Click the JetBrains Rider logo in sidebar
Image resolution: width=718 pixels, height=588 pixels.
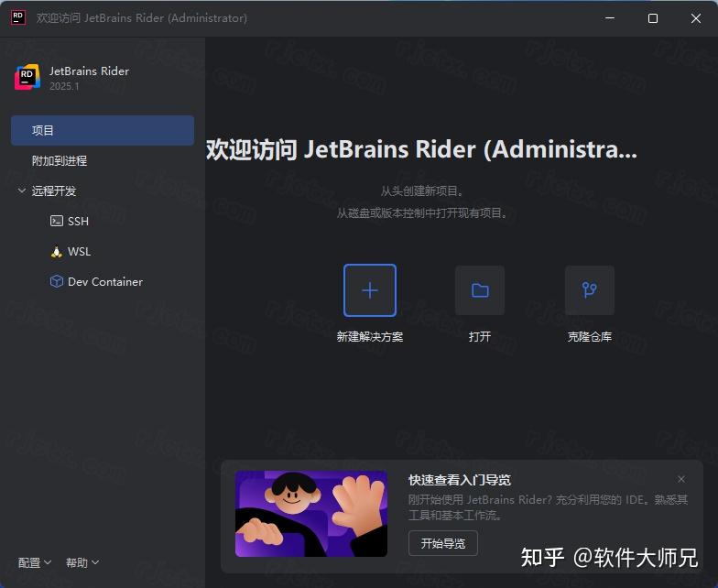(27, 77)
